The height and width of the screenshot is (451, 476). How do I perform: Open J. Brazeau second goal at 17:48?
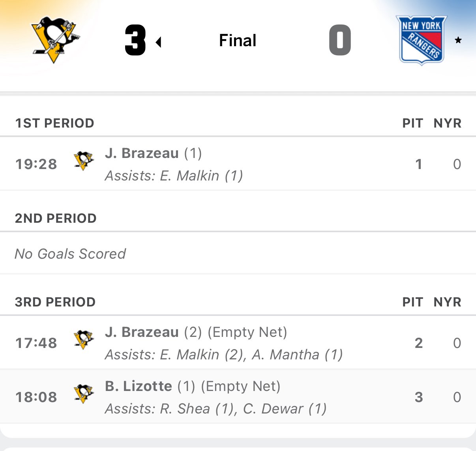click(142, 332)
